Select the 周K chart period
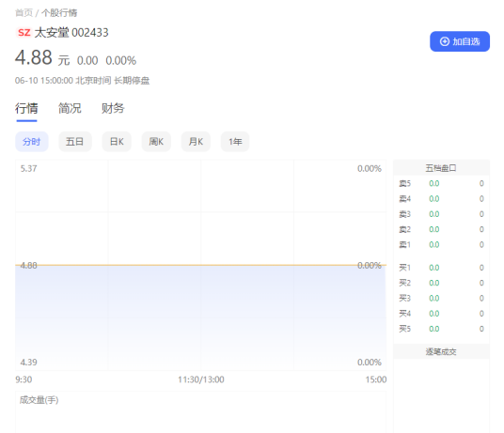Viewport: 504px width, 433px height. click(x=156, y=142)
